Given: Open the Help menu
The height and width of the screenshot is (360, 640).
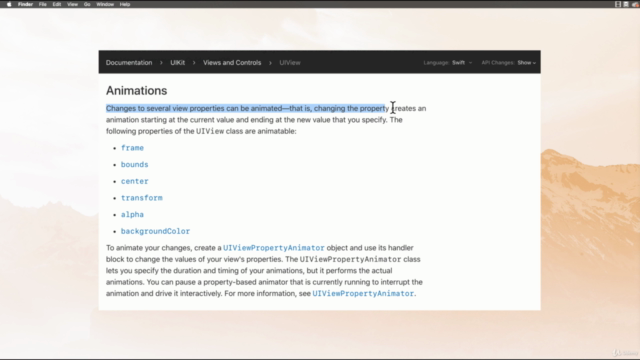Looking at the screenshot, I should 125,4.
